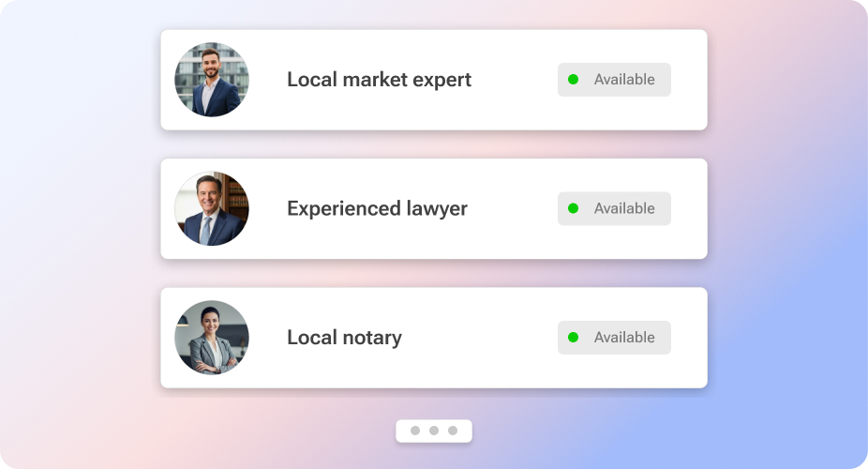Select the Local market expert card

point(434,80)
